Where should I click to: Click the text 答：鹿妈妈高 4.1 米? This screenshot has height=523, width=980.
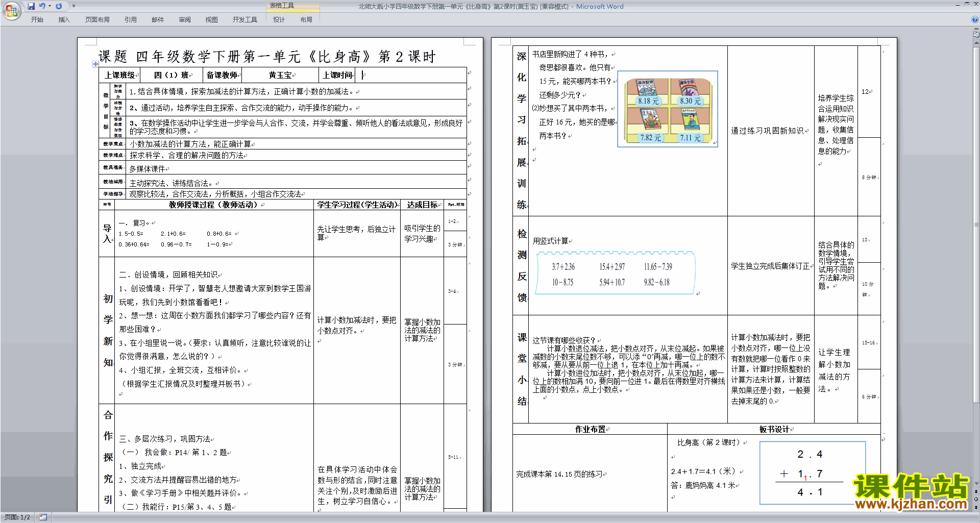coord(703,485)
